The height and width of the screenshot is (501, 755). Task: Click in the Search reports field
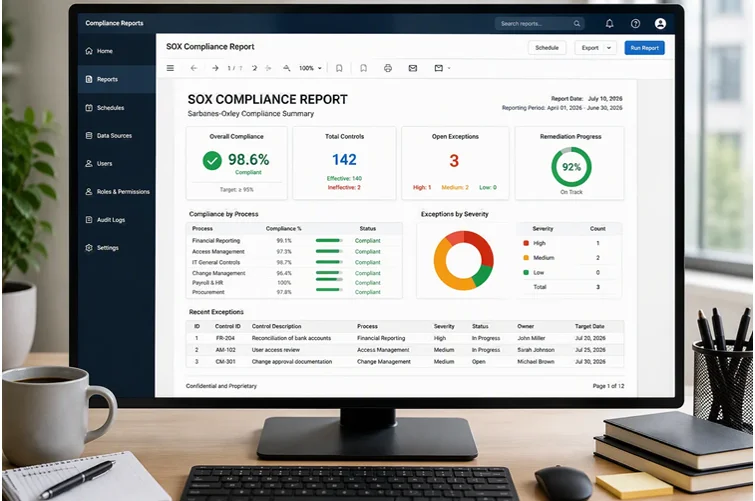pyautogui.click(x=539, y=24)
